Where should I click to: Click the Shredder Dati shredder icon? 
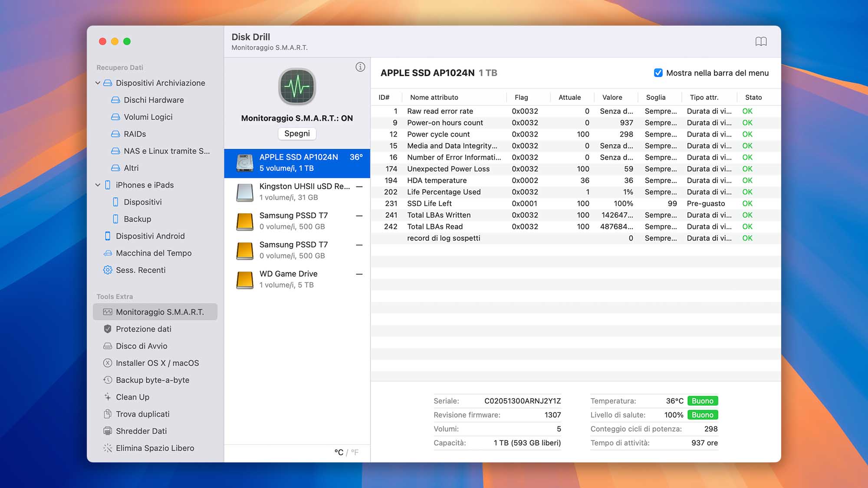pyautogui.click(x=107, y=431)
